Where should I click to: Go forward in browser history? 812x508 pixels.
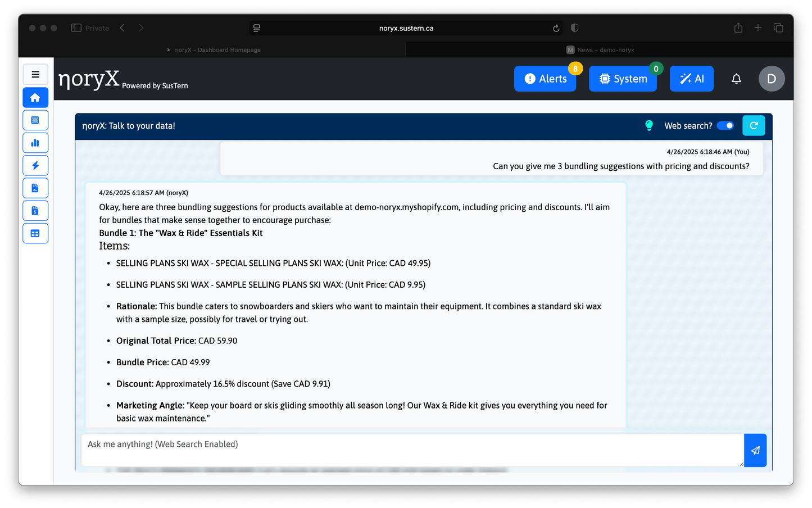coord(141,28)
